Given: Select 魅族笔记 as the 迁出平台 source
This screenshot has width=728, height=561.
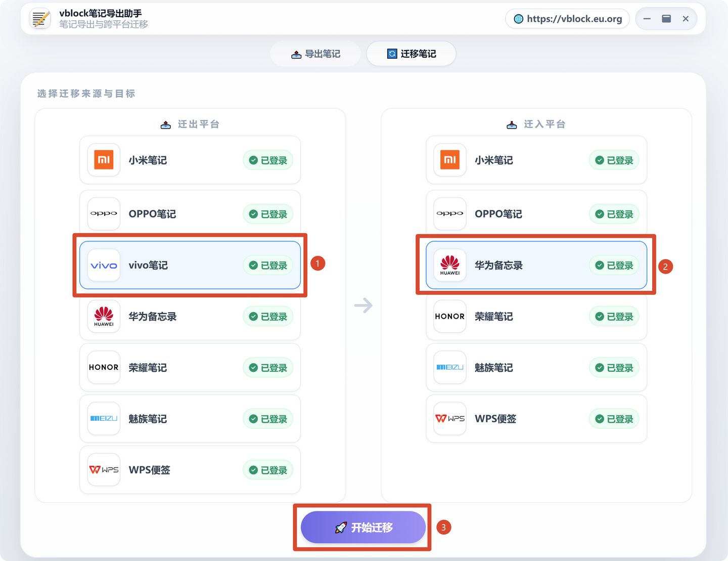Looking at the screenshot, I should (x=190, y=418).
